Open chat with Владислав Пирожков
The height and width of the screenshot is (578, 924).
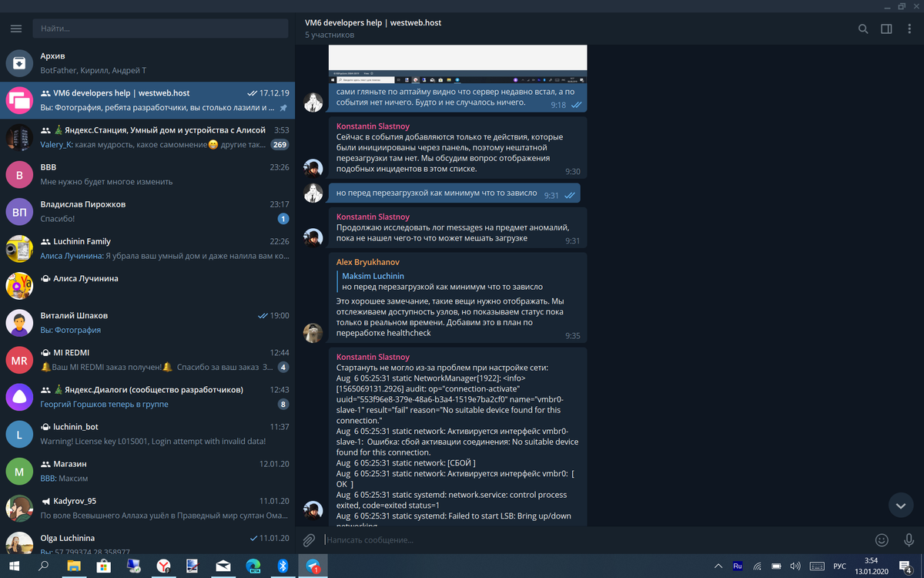pos(148,211)
